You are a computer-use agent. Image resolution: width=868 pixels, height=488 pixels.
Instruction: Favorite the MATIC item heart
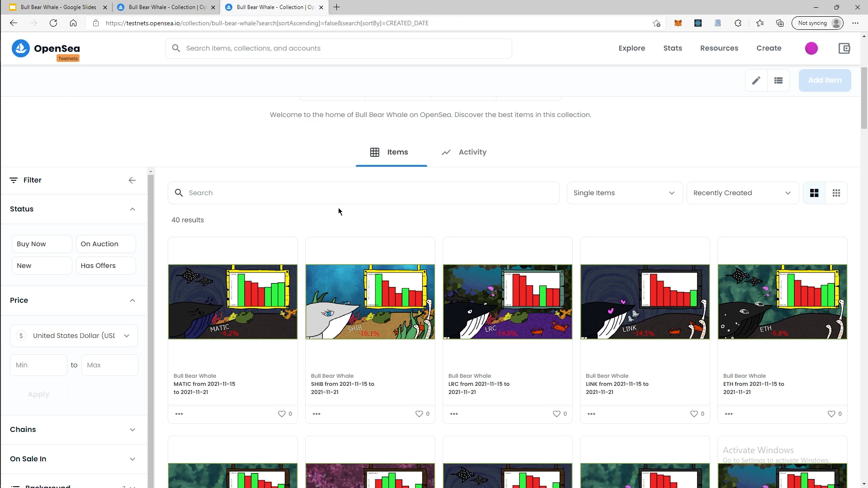pos(282,414)
